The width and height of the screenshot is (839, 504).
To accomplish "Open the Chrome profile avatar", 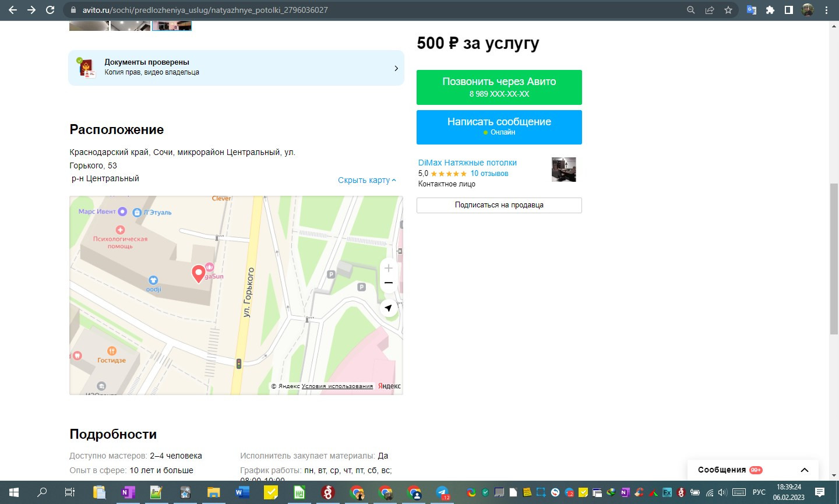I will coord(808,10).
